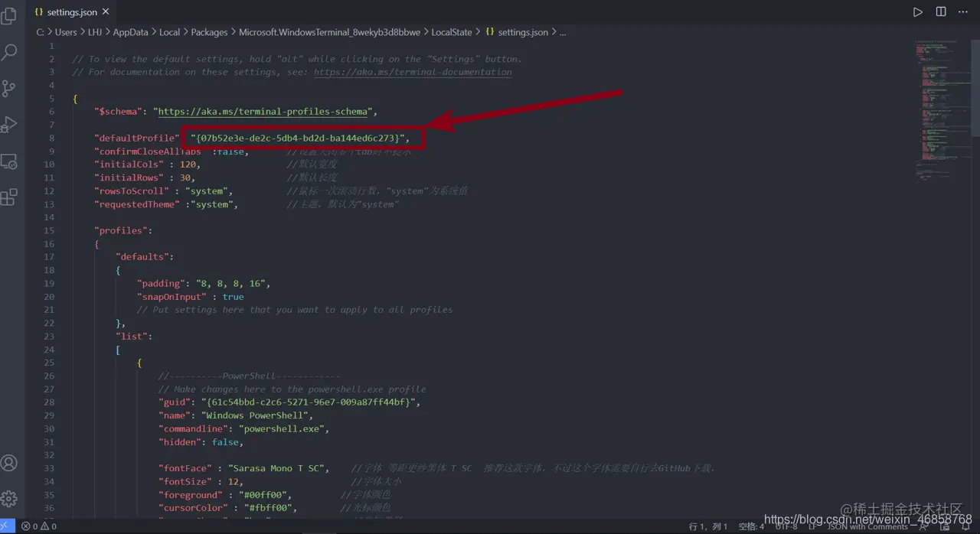Open the Search view in the activity bar
Image resolution: width=980 pixels, height=534 pixels.
coord(9,52)
